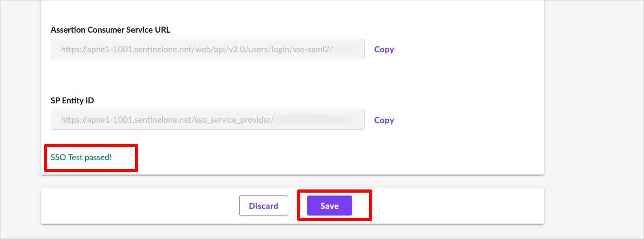Click the 'Assertion Consumer Service URL' label
This screenshot has height=239, width=644.
[x=110, y=30]
